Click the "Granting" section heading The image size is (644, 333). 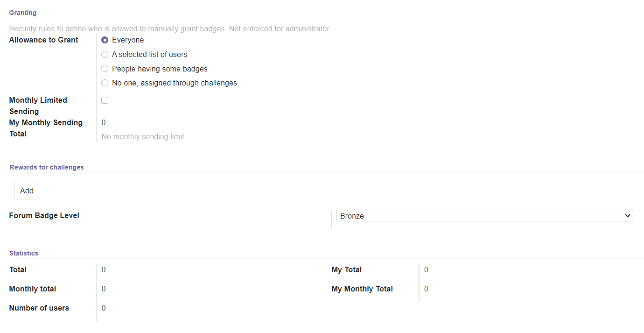(23, 13)
